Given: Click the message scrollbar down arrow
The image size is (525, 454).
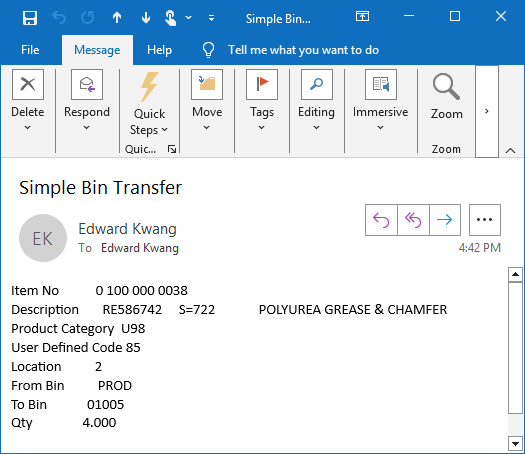Looking at the screenshot, I should 515,444.
